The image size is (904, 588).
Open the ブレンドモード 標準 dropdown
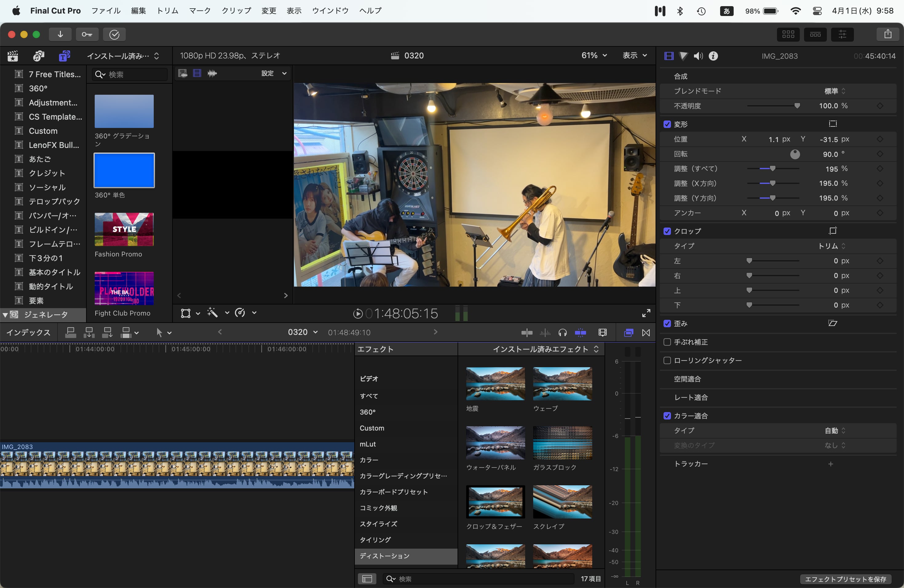[x=835, y=91]
